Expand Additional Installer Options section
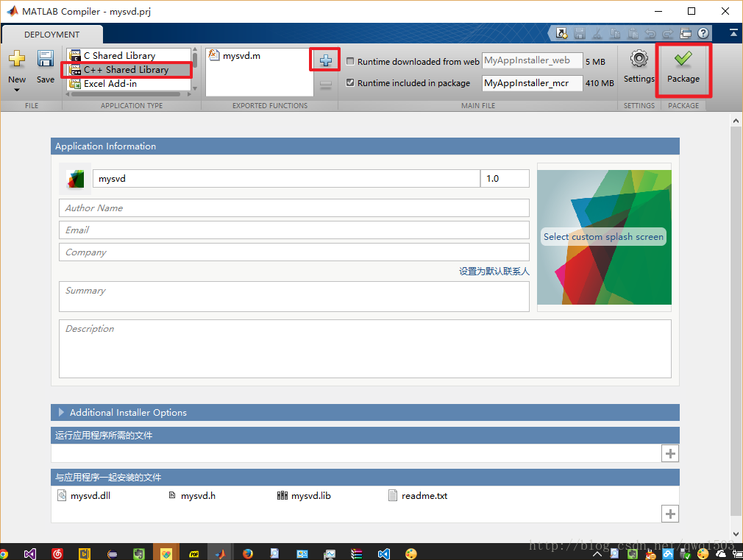 pyautogui.click(x=61, y=413)
